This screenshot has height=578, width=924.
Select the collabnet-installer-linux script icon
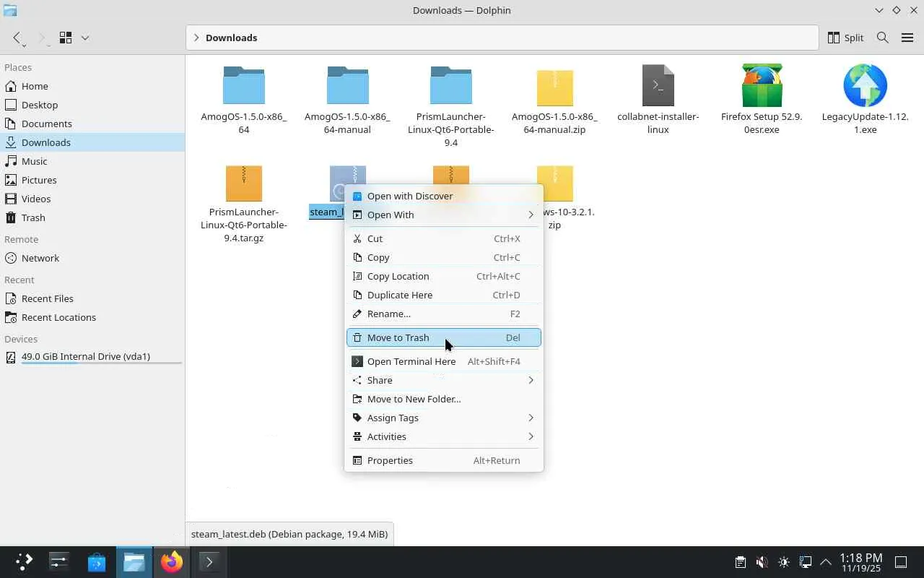point(658,86)
